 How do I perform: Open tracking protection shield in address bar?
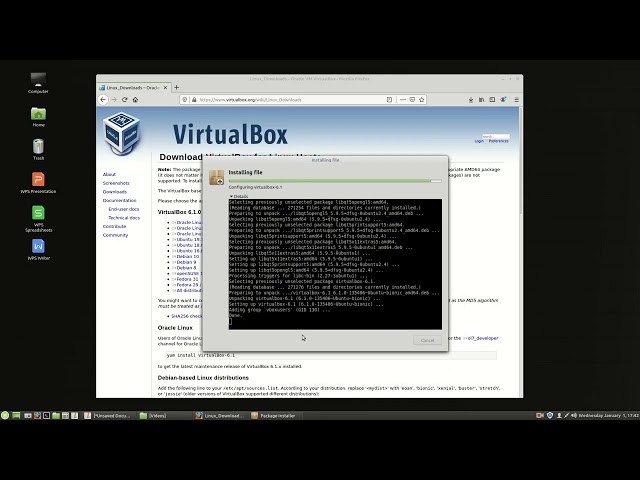tap(184, 100)
